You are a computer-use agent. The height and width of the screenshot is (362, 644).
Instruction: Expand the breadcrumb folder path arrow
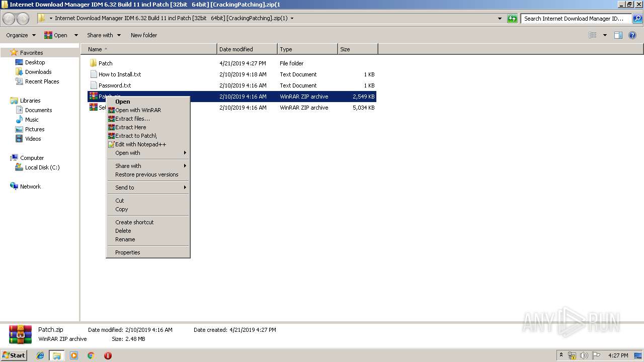(x=292, y=19)
